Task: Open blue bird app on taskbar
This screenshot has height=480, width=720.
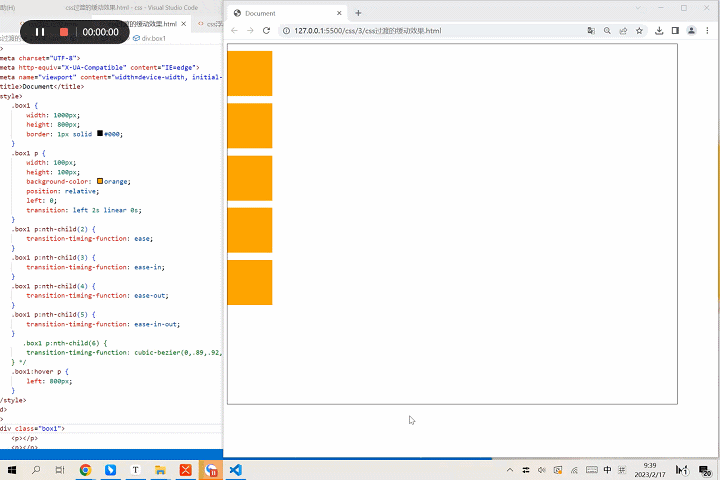Action: (x=110, y=470)
